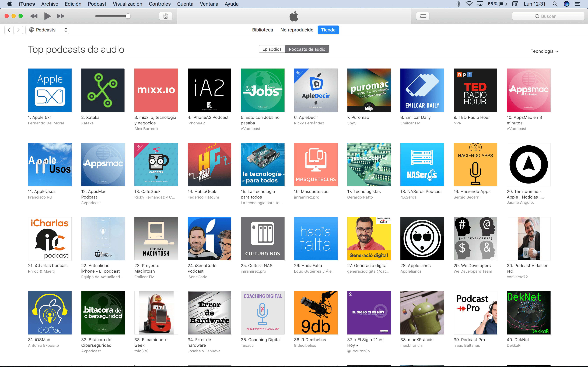View the Xataka podcast details
Image resolution: width=588 pixels, height=367 pixels.
click(x=103, y=90)
